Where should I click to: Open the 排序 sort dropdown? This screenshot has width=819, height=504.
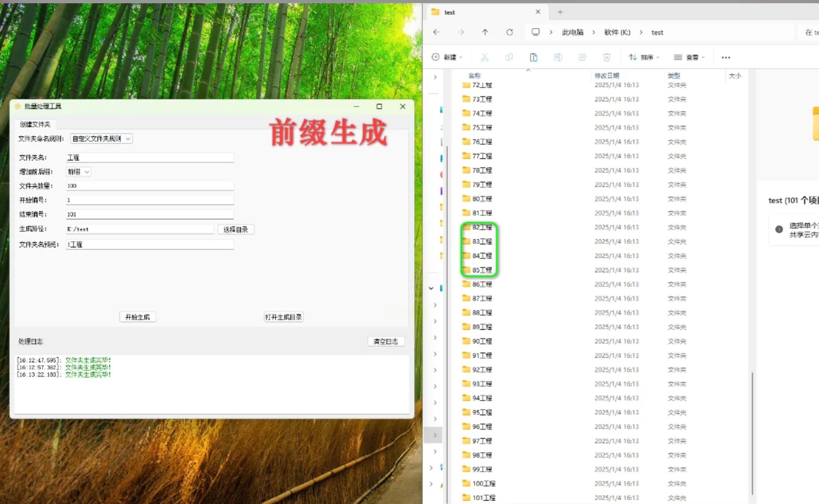tap(643, 57)
